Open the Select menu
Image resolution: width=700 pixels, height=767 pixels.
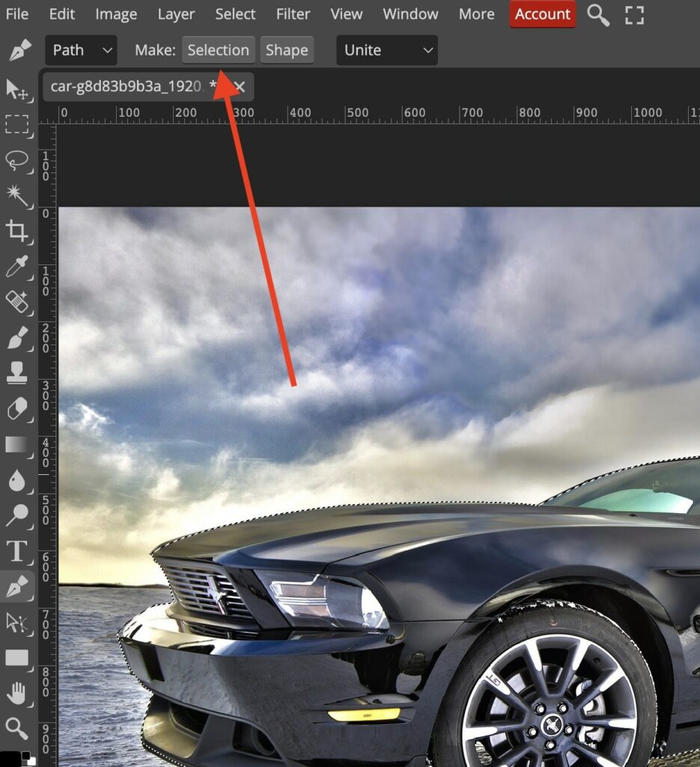coord(235,14)
